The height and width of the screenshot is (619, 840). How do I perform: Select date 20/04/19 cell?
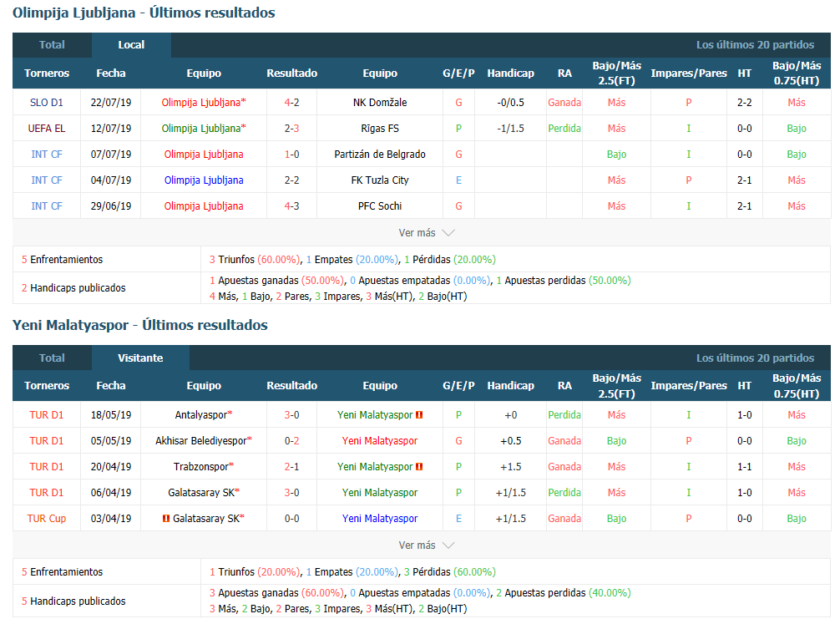111,467
